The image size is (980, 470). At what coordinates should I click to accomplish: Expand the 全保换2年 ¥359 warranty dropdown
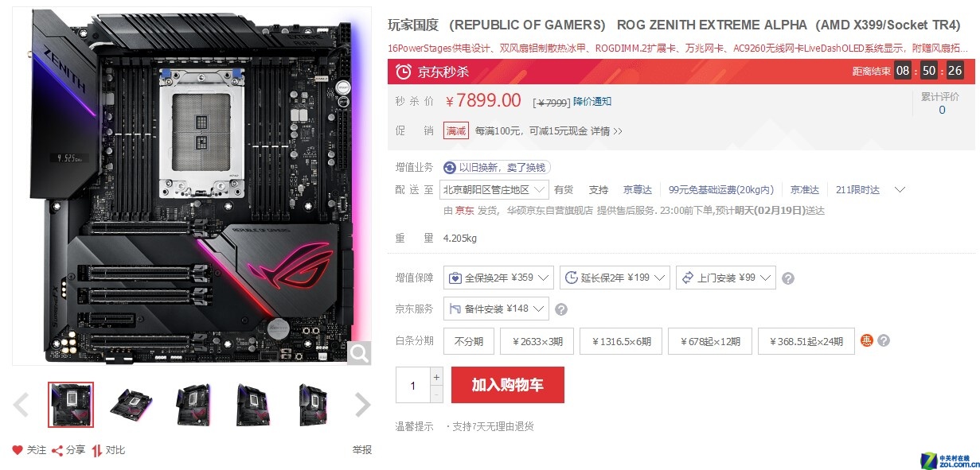click(498, 278)
